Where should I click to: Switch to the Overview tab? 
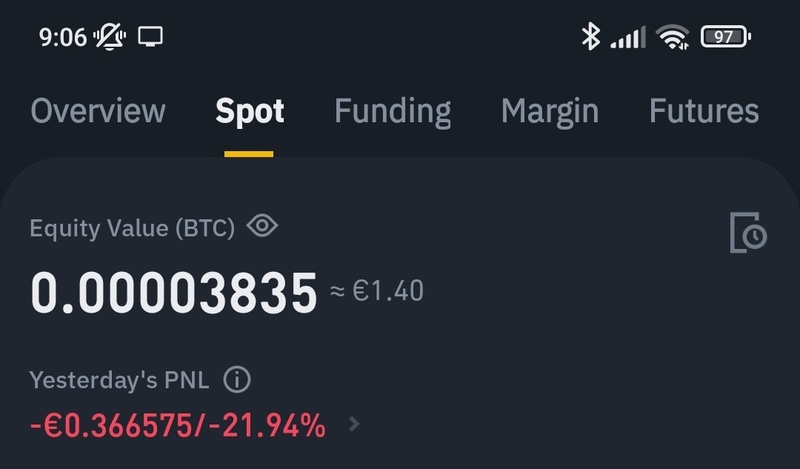97,110
